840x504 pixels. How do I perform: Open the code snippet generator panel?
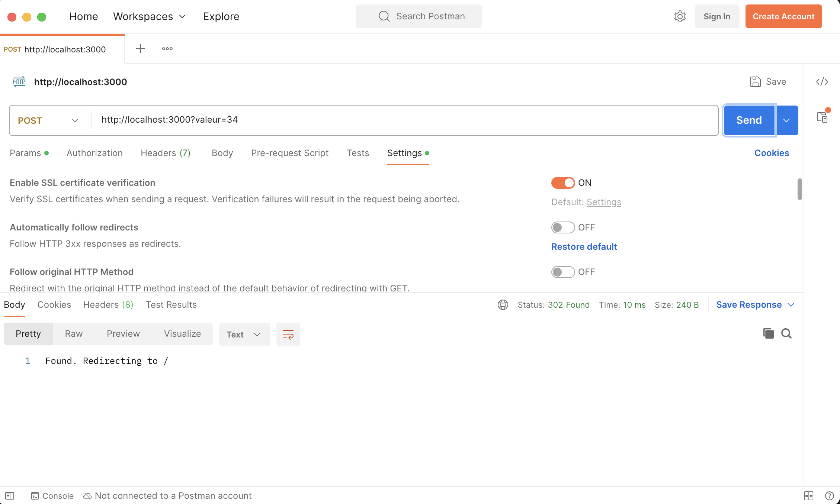coord(823,82)
